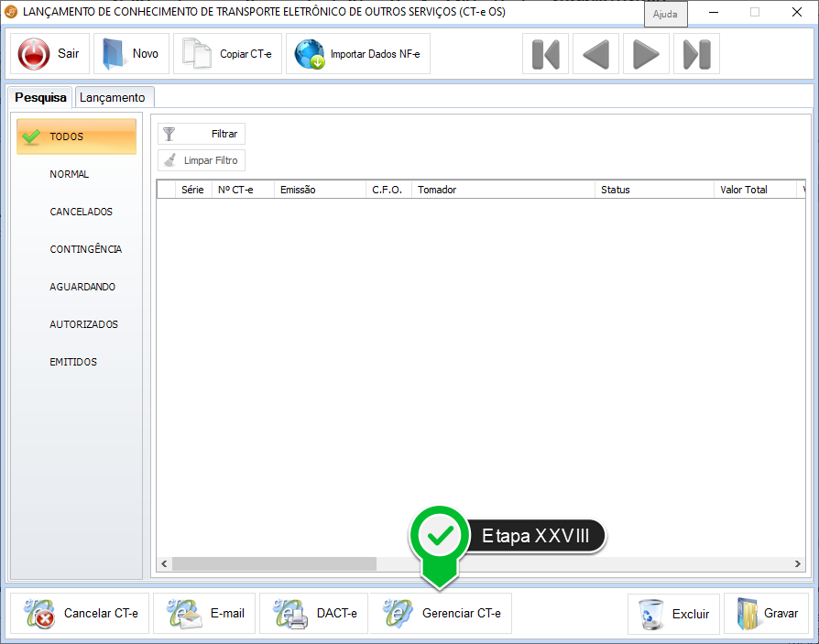The width and height of the screenshot is (819, 644).
Task: Send the CT-e by E-mail
Action: [x=205, y=614]
